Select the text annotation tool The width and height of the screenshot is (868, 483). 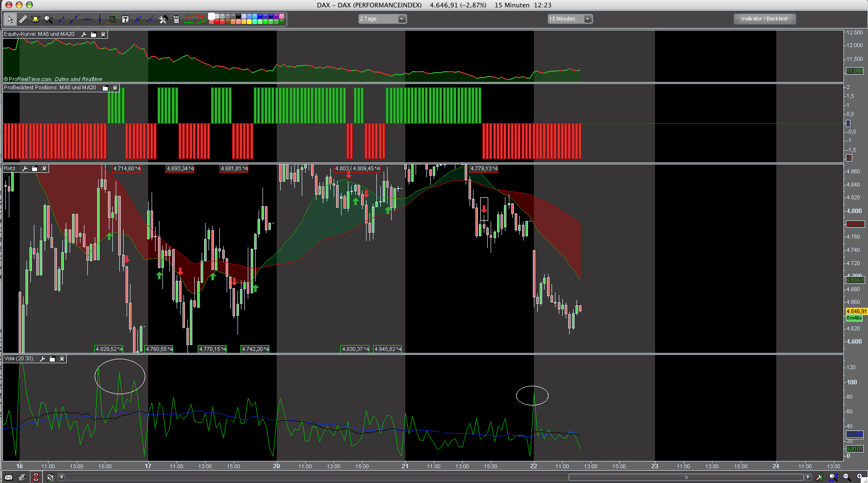125,20
